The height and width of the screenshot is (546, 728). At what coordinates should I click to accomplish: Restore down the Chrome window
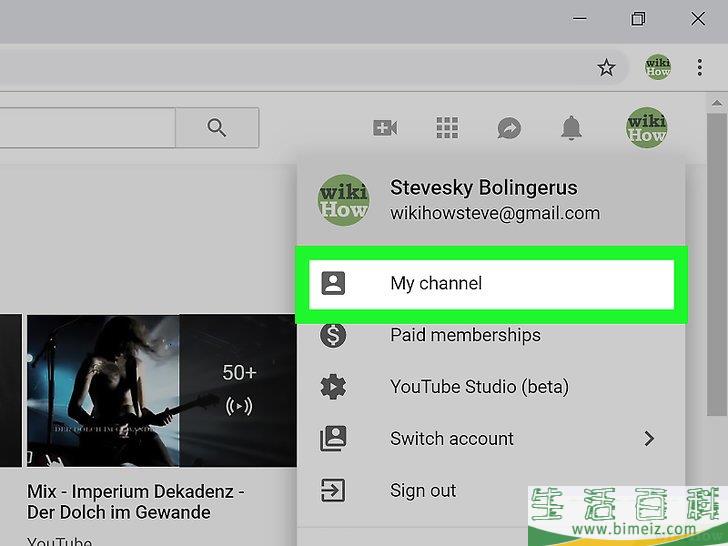click(638, 19)
